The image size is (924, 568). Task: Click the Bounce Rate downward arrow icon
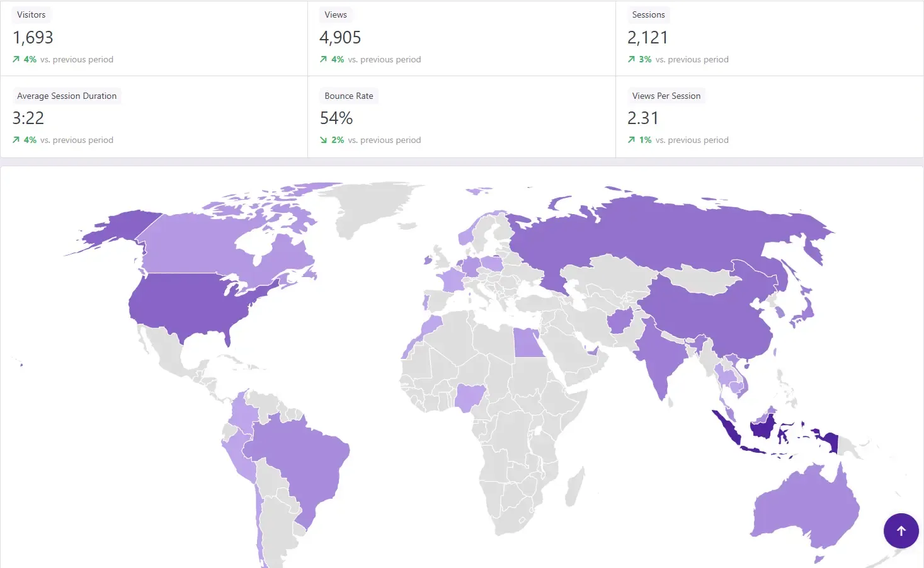pyautogui.click(x=323, y=140)
